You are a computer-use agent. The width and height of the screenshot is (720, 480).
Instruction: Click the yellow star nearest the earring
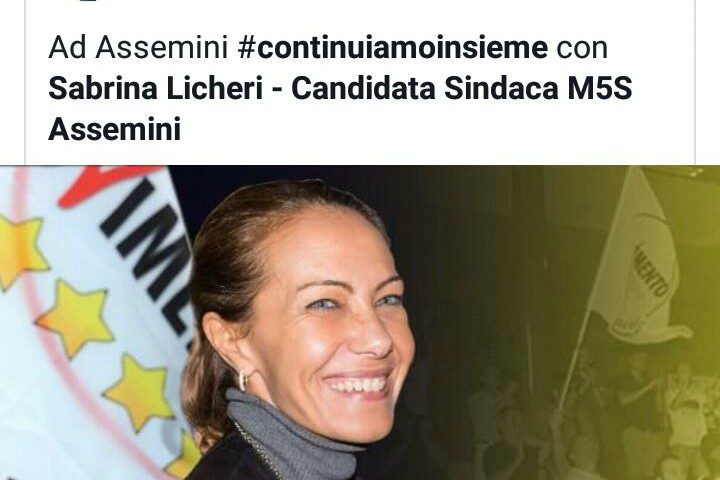(x=138, y=391)
